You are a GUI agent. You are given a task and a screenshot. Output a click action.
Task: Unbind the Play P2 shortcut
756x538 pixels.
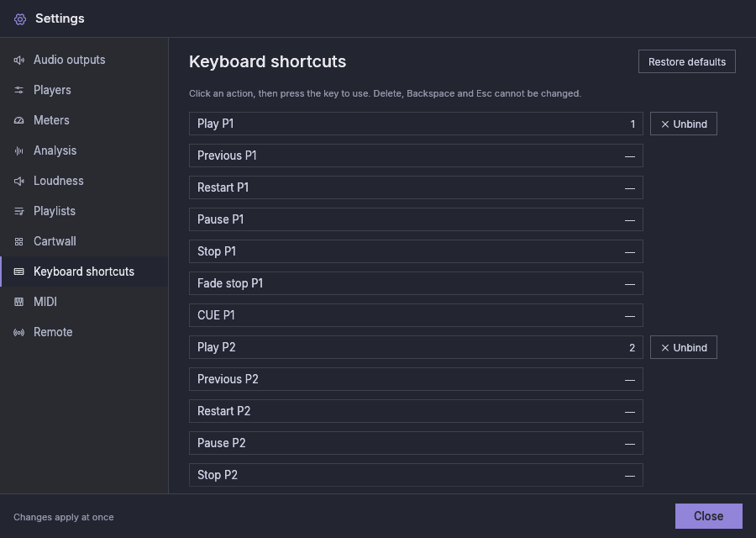(x=683, y=347)
